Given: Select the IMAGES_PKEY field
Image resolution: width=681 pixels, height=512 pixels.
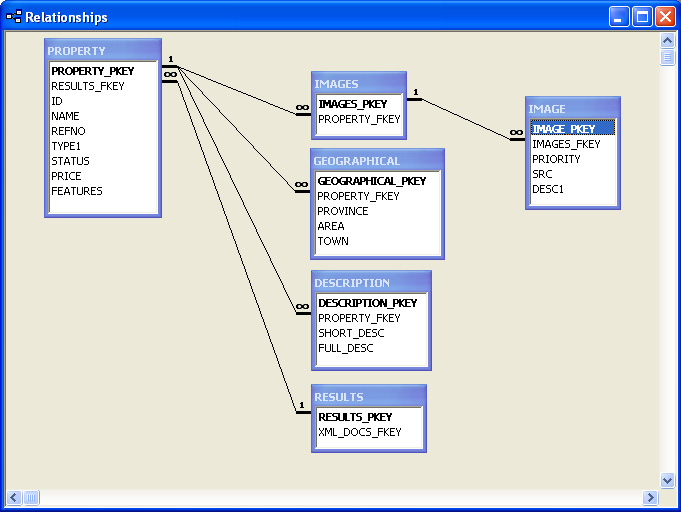Looking at the screenshot, I should click(359, 104).
